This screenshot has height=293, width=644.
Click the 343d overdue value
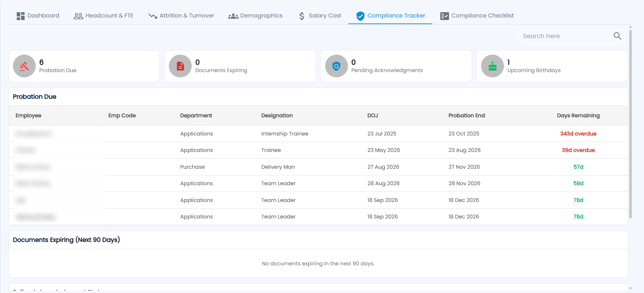(578, 134)
